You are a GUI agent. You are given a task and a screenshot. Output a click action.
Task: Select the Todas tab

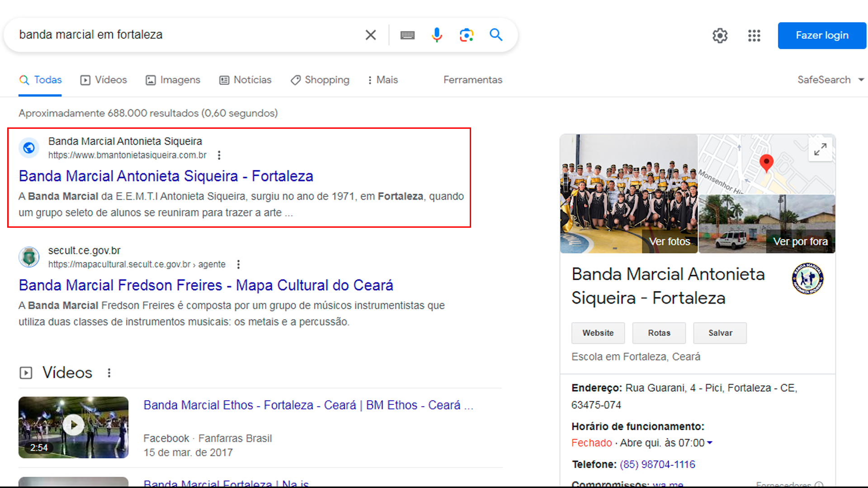tap(40, 80)
